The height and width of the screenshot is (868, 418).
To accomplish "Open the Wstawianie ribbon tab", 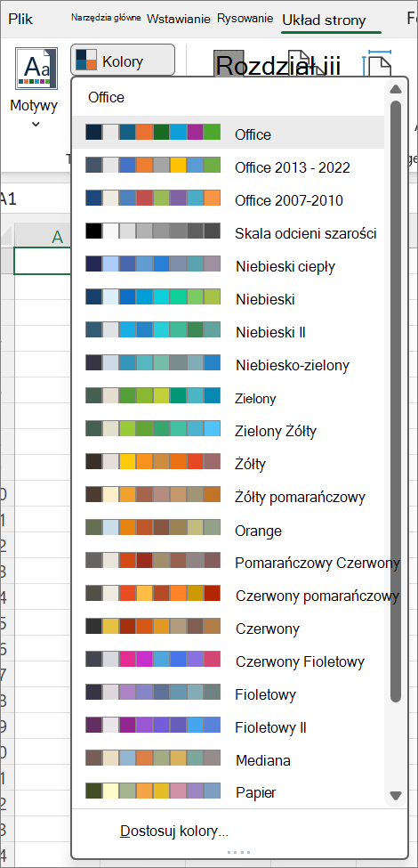I will pyautogui.click(x=179, y=19).
